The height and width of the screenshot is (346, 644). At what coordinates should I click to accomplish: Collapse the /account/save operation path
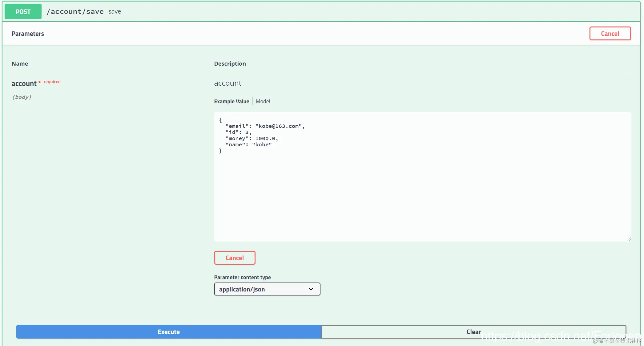coord(75,11)
